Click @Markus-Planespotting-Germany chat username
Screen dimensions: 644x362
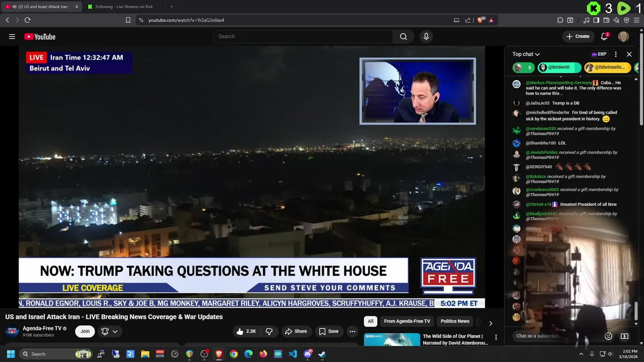pyautogui.click(x=559, y=82)
